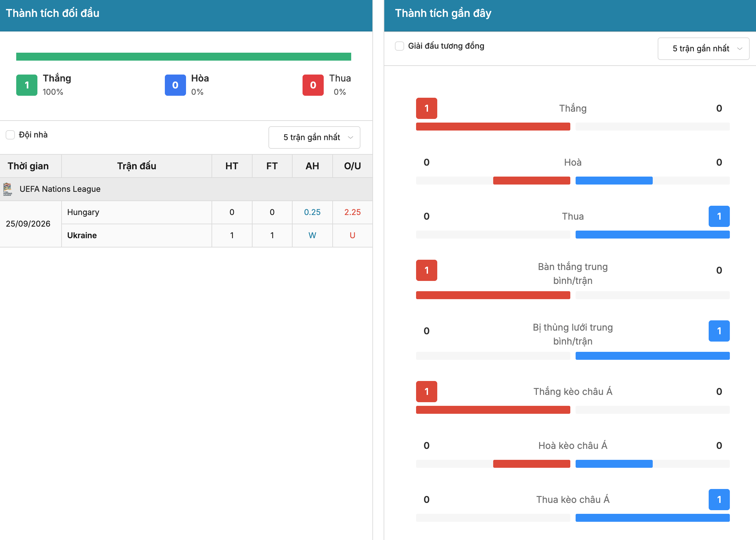Click the green head-to-head win progress bar
The width and height of the screenshot is (756, 540).
click(x=183, y=57)
